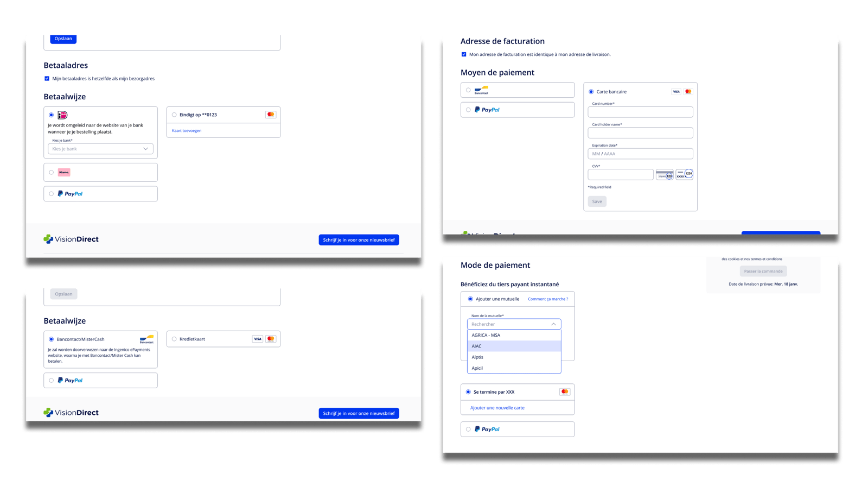Click the Mastercard icon beside Se termine par XXX

(565, 392)
